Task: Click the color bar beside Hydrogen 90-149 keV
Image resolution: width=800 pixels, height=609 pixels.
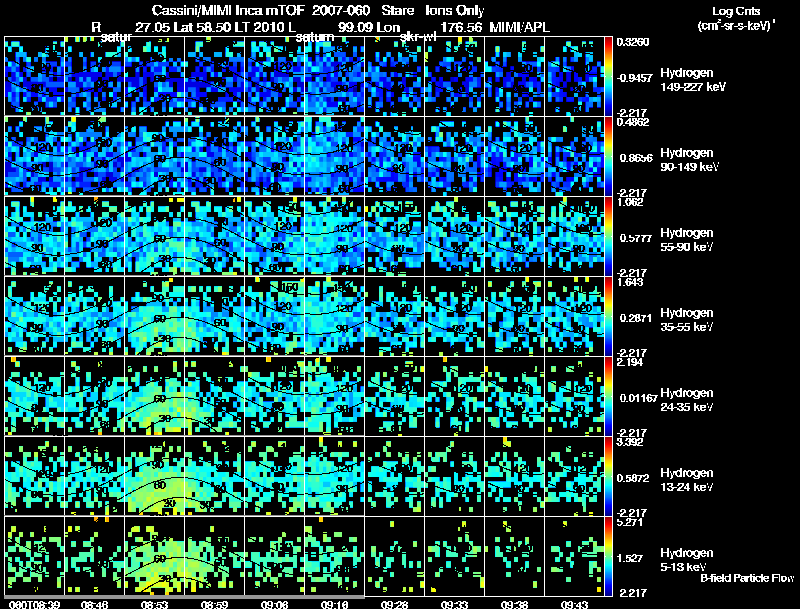Action: click(608, 156)
